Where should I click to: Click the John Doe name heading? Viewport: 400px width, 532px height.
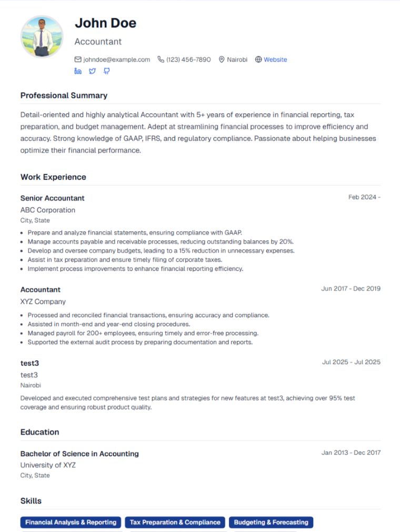coord(105,23)
